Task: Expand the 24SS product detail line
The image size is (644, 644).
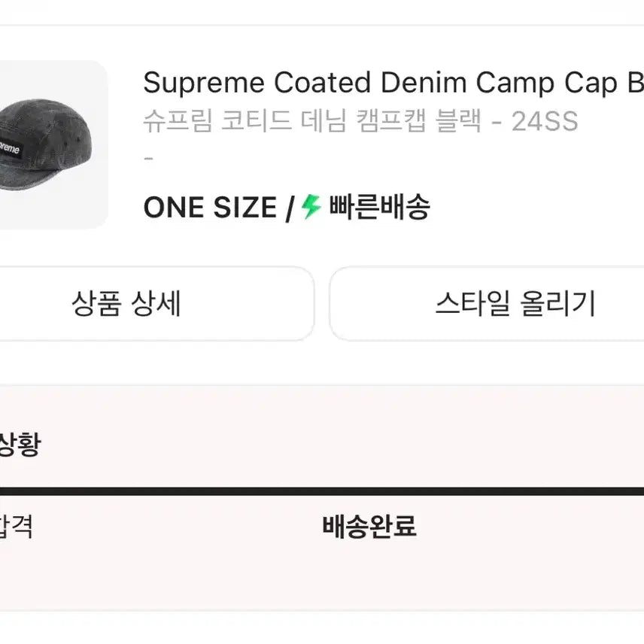Action: coord(544,118)
